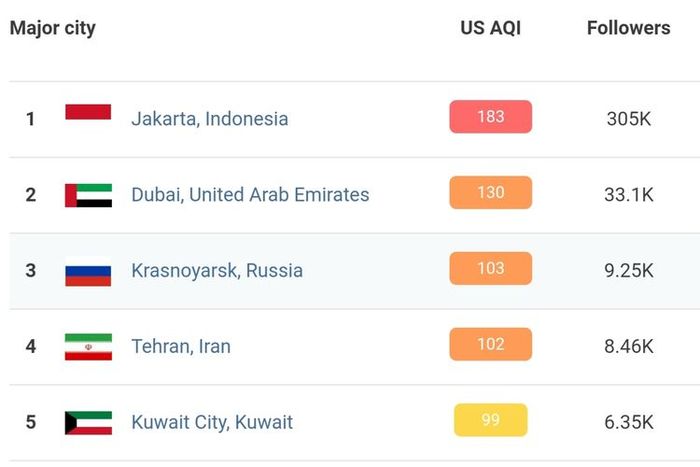Click the red 183 AQI badge
This screenshot has height=467, width=700.
coord(491,117)
